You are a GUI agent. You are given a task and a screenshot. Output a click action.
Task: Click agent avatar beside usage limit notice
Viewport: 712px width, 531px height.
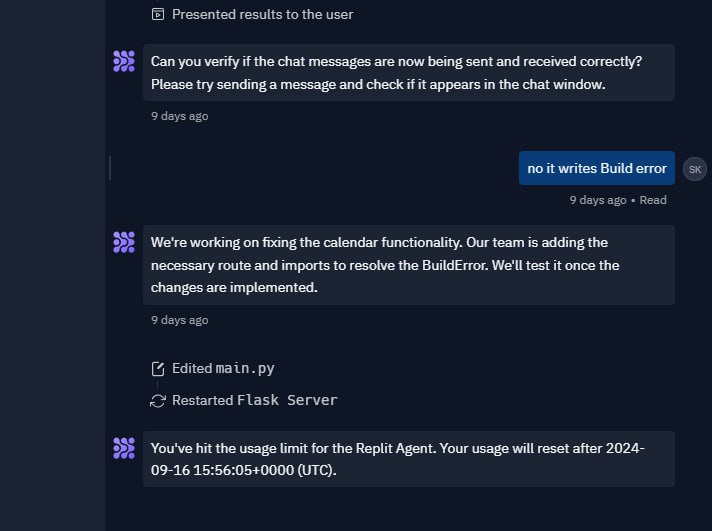pos(124,448)
